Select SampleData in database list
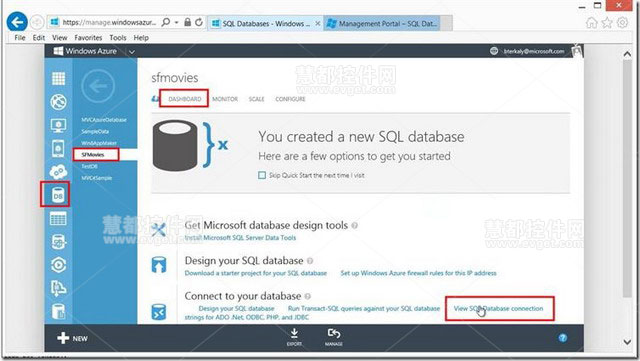Screen dimensions: 640x361 coord(95,131)
